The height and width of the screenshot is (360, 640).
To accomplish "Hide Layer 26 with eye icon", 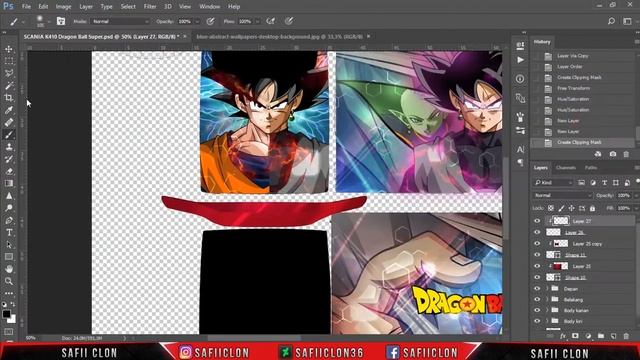I will coord(537,232).
